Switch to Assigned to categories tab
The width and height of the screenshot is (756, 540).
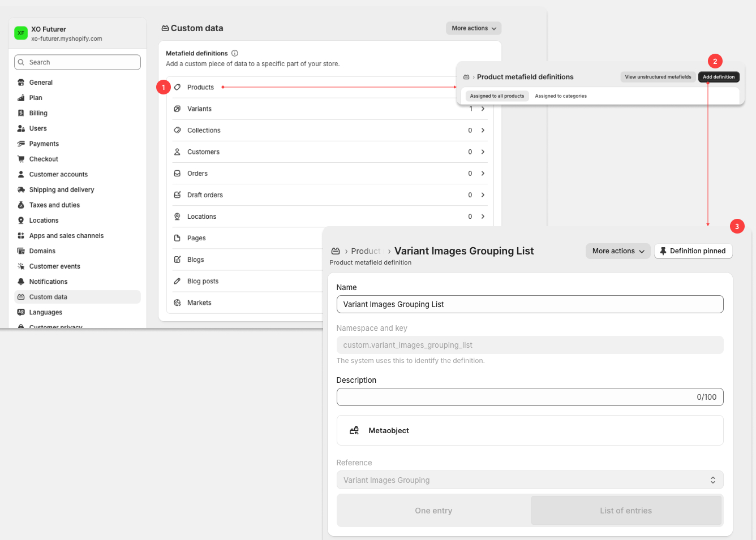[x=561, y=96]
